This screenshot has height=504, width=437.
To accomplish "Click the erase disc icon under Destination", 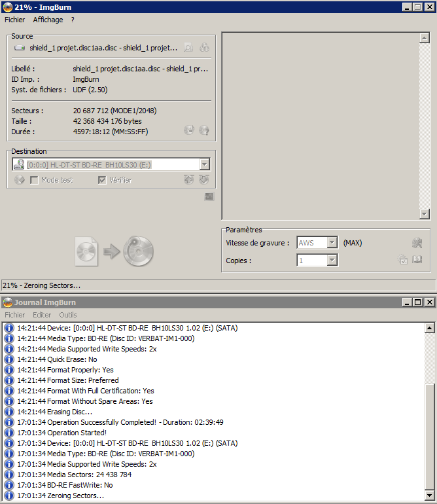I will 19,180.
